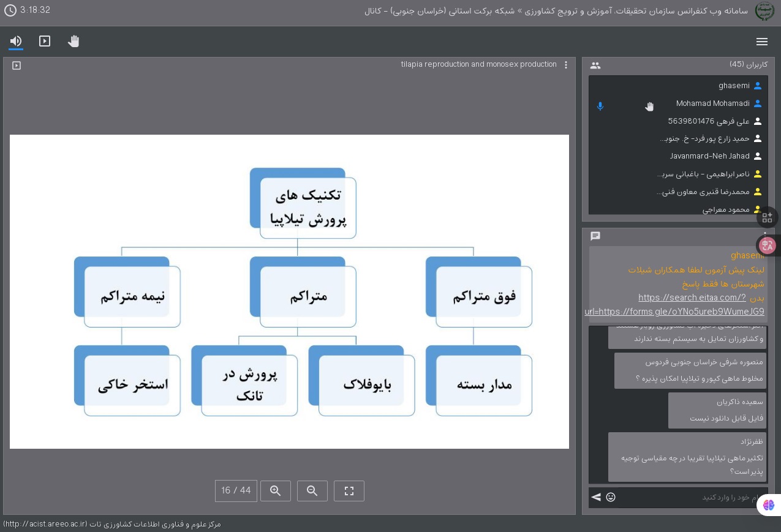Open the hamburger main menu
The image size is (781, 532).
pyautogui.click(x=762, y=42)
